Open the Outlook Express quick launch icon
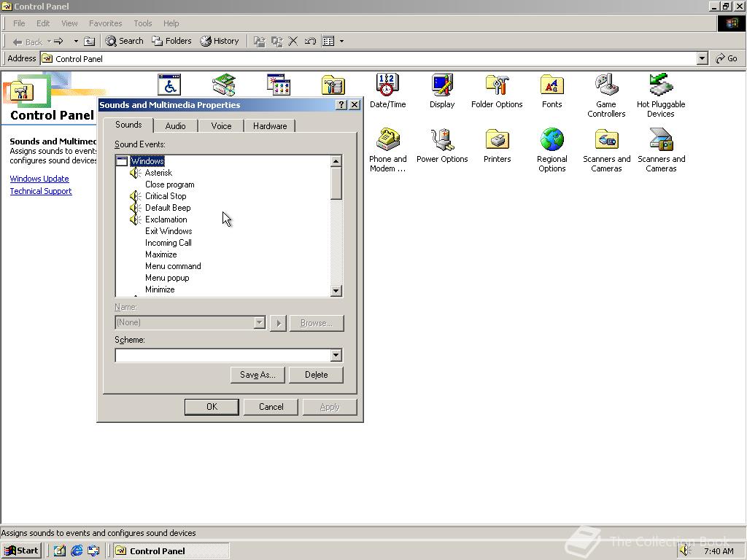The width and height of the screenshot is (747, 560). click(x=93, y=551)
